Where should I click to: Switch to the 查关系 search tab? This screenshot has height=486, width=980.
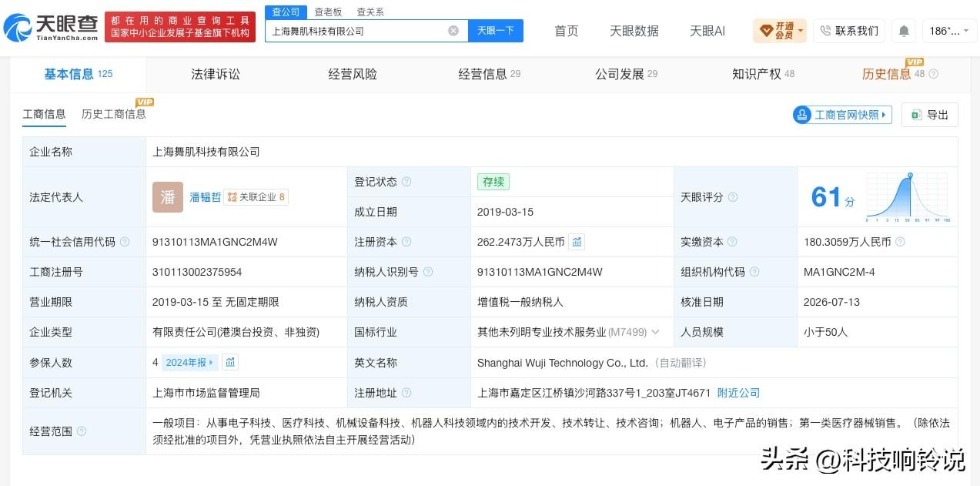(x=370, y=12)
